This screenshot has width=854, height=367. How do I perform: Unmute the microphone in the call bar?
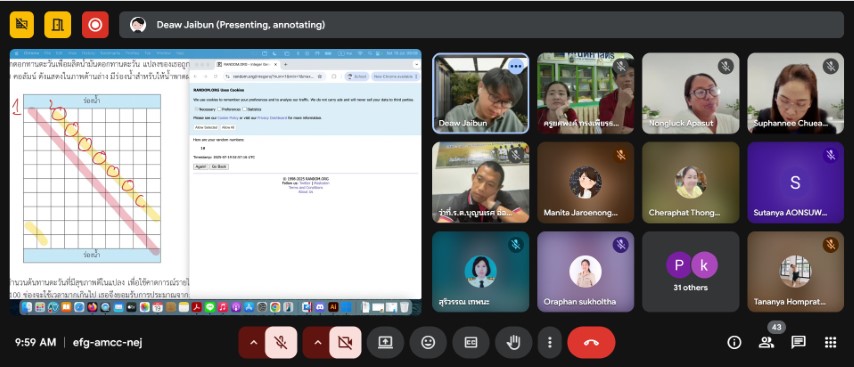coord(281,342)
